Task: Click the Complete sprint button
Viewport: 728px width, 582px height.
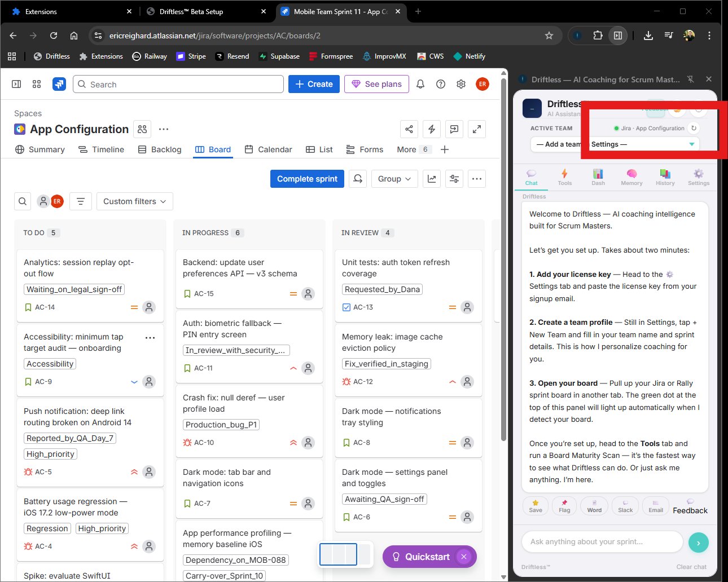Action: tap(307, 179)
